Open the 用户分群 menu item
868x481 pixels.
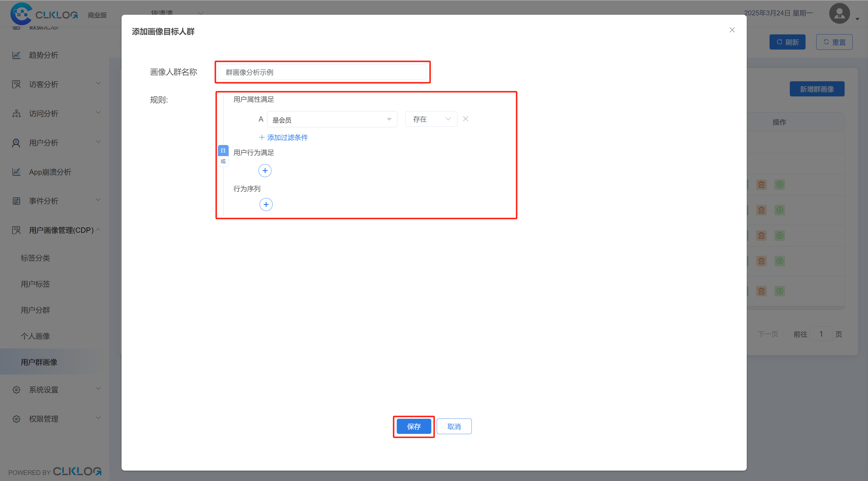(x=35, y=310)
